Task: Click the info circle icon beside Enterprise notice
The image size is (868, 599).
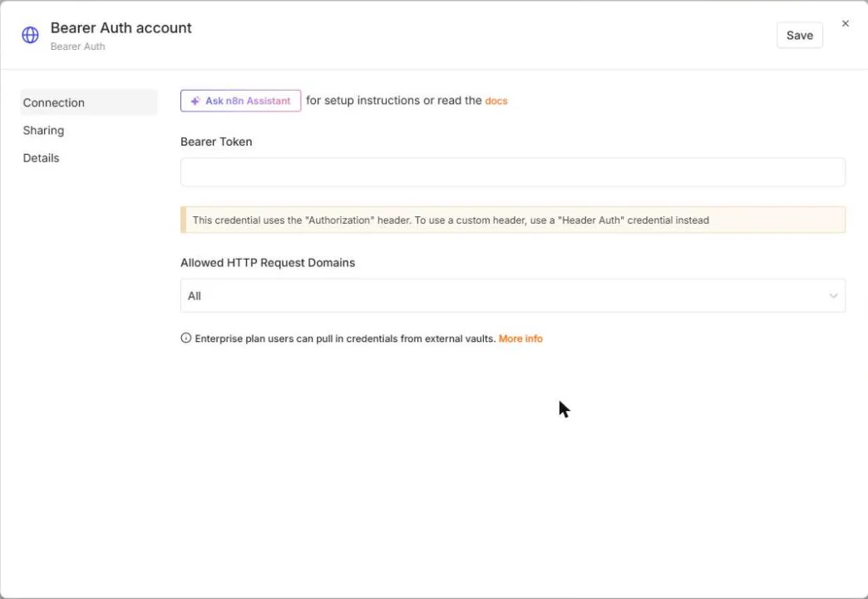Action: 186,338
